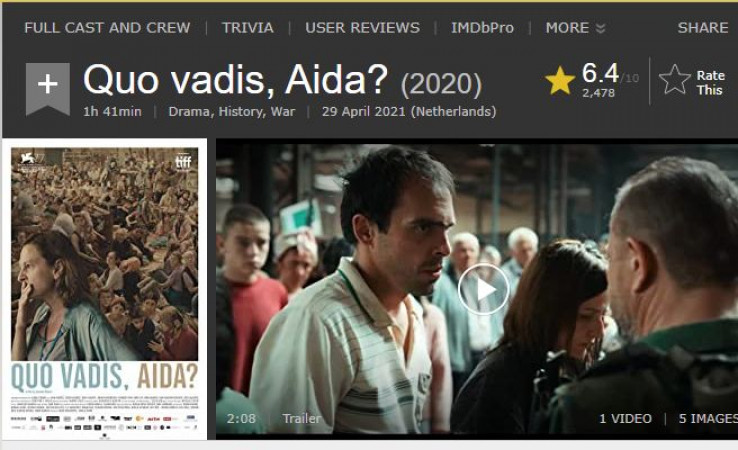Open the Quo vadis, Aida? poster image

(104, 289)
